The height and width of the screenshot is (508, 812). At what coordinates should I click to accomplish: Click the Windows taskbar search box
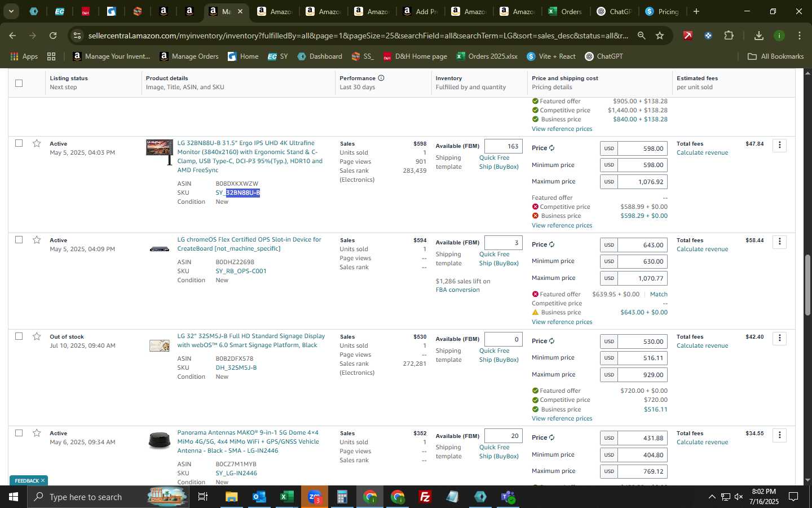point(109,497)
